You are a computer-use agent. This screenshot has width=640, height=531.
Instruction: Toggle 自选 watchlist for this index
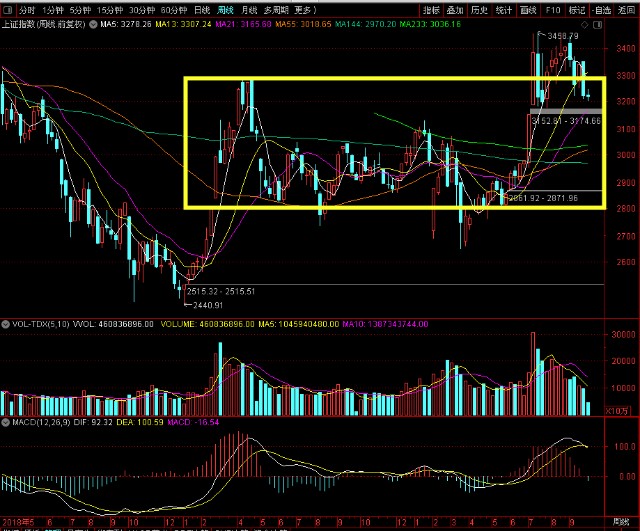point(602,9)
